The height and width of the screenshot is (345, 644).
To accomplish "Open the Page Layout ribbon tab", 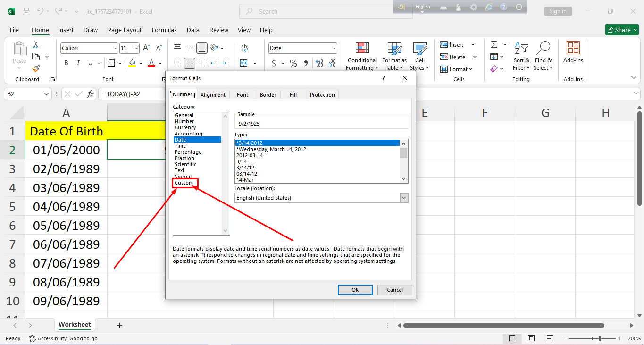I will pyautogui.click(x=125, y=30).
